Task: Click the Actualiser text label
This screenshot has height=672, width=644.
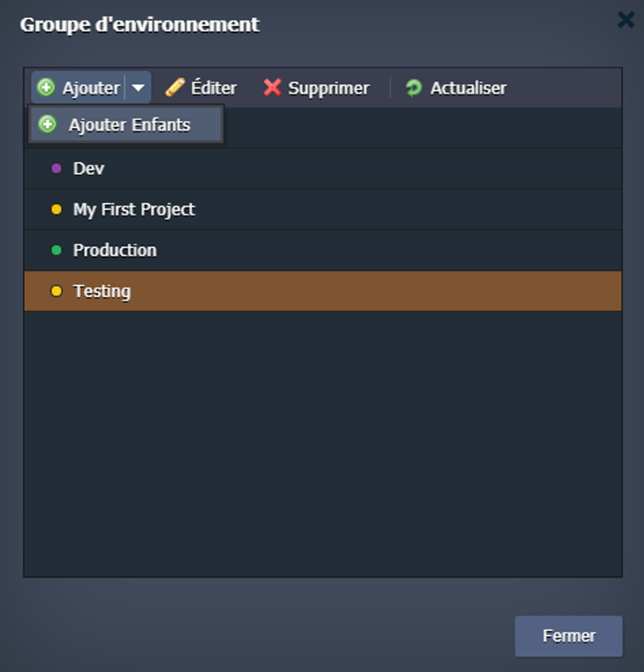Action: 468,88
